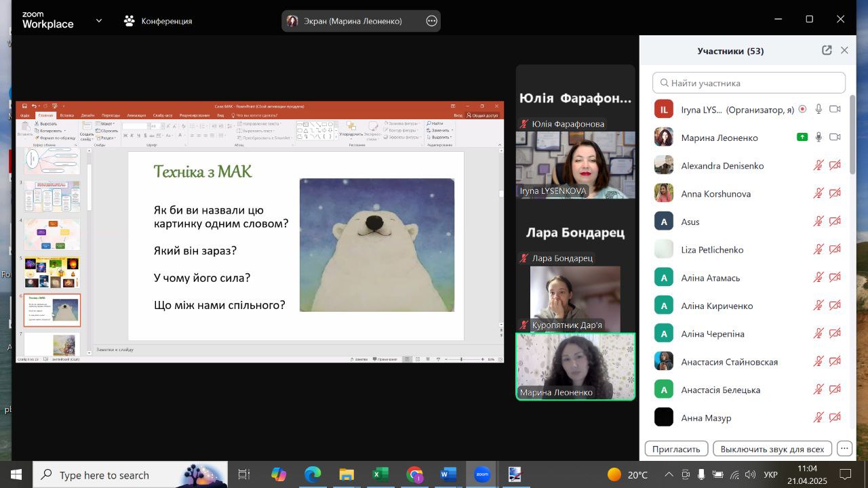Click Выключить звук для всех button

point(772,449)
